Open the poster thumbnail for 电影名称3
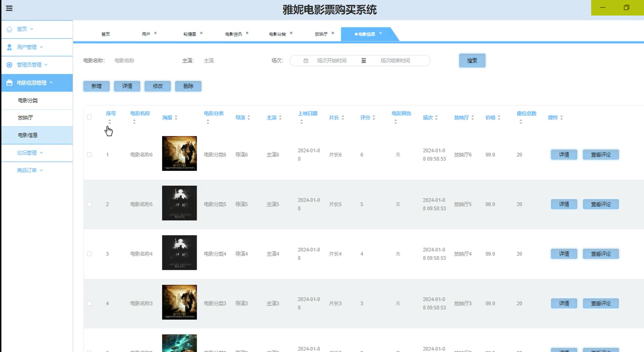The height and width of the screenshot is (352, 644). [x=179, y=302]
